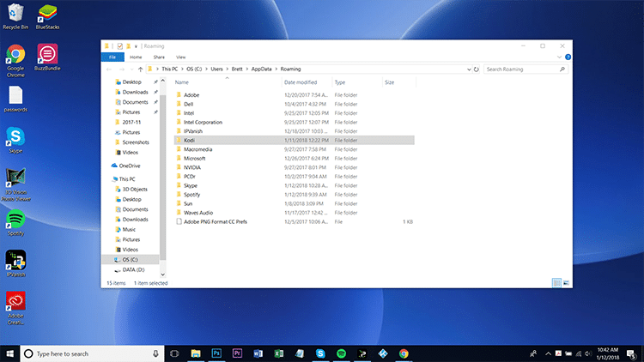Open the Recycle Bin desktop icon

coord(15,16)
